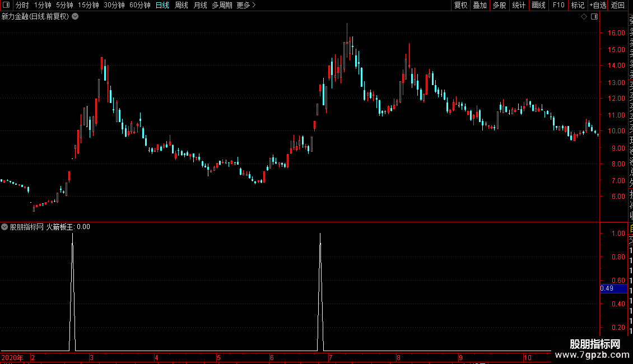Select the 30分钟 period tab
Viewport: 633px width, 364px height.
(114, 5)
